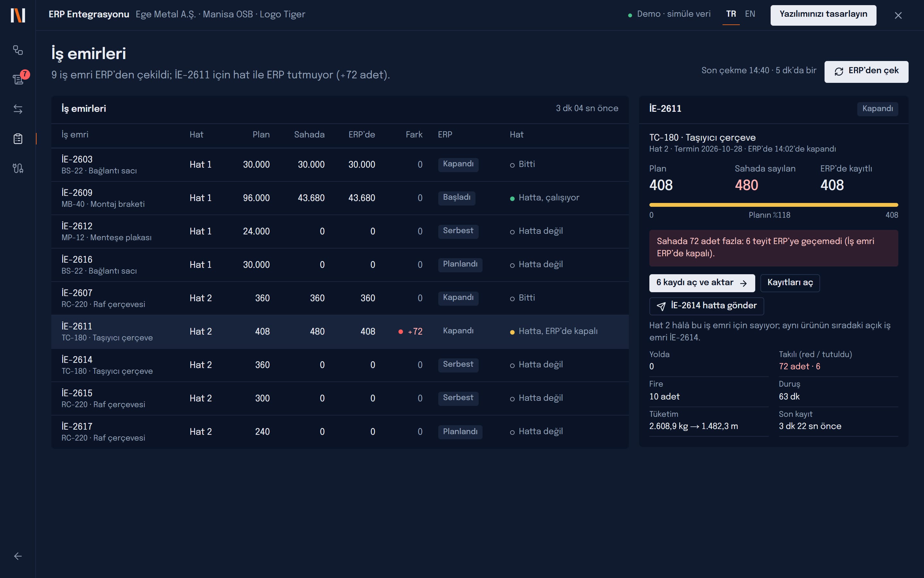Click the +72 difference value
The image size is (924, 578).
[x=415, y=331]
